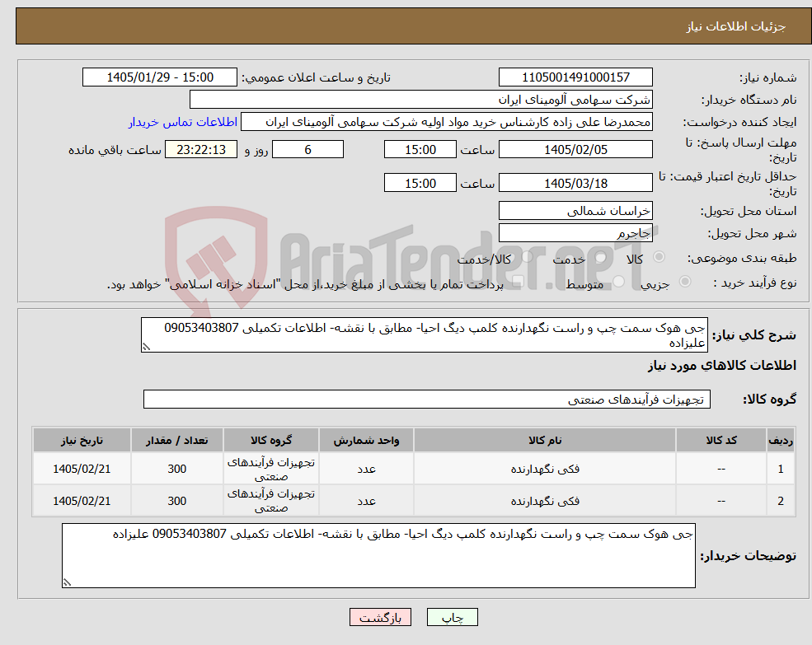Click the buyer name field شرکت سهامی آلومینای ایران

421,100
